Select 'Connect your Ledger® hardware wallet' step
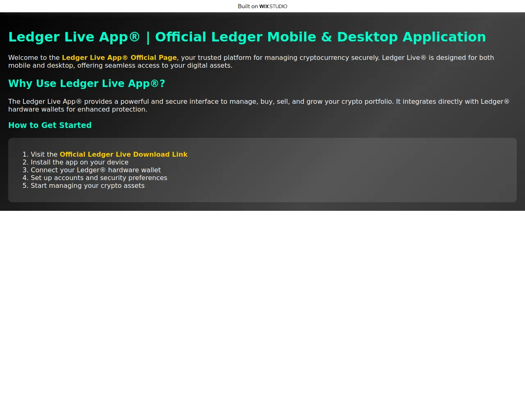 (x=96, y=170)
